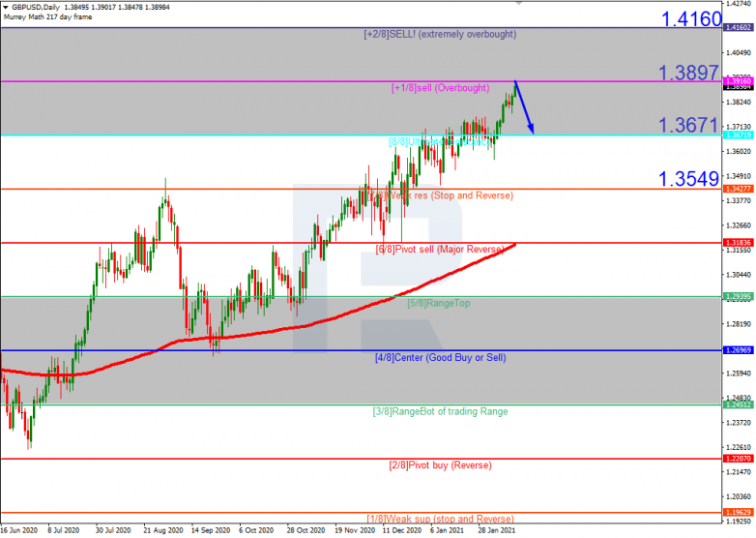
Task: Click the 30 Jul 2020 date on time axis
Action: [113, 530]
